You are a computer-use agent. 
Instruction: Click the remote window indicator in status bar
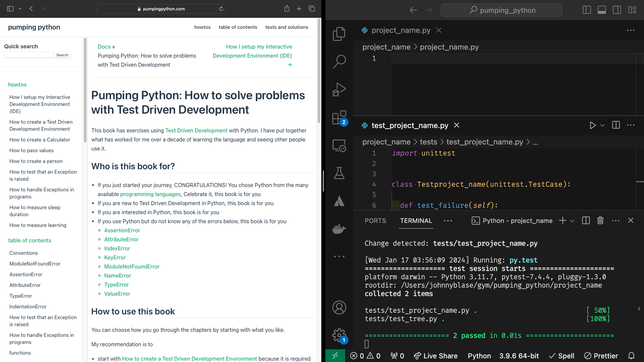point(335,356)
